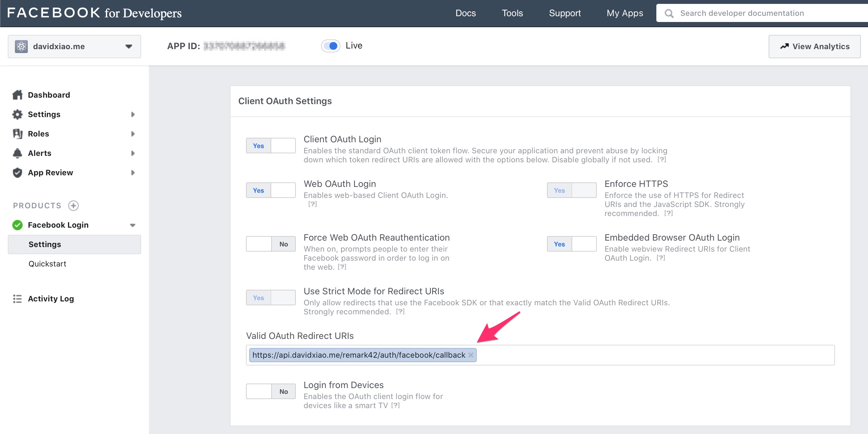The width and height of the screenshot is (868, 434).
Task: Open the Dashboard page
Action: (x=49, y=95)
